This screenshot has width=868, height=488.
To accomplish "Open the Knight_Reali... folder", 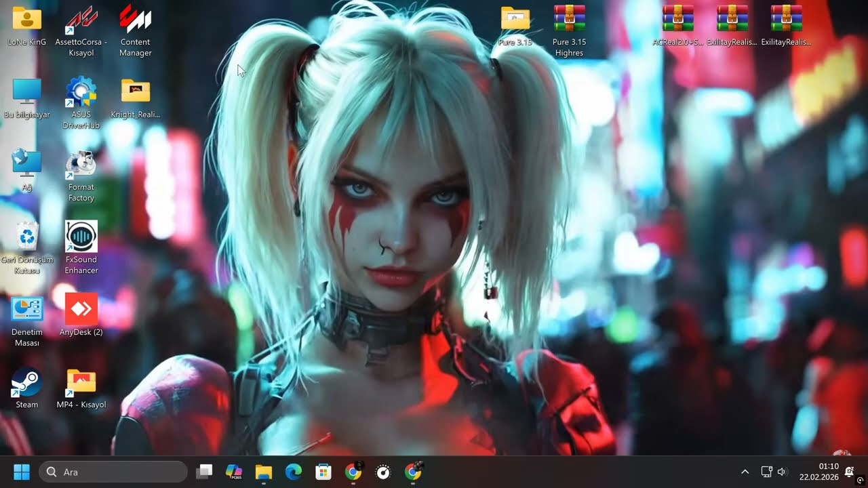I will [136, 99].
